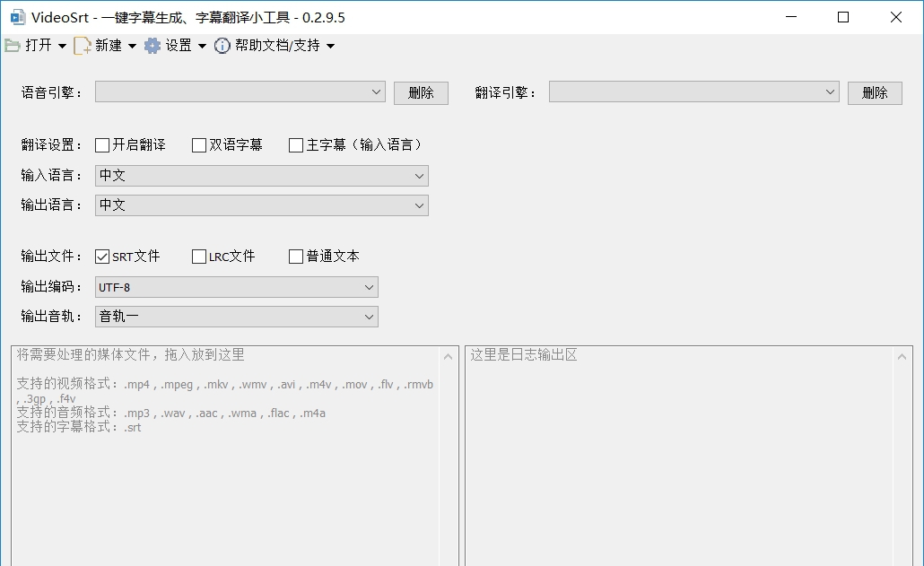Open the 输出音轨 dropdown
Screen dimensions: 924x566
coord(368,316)
